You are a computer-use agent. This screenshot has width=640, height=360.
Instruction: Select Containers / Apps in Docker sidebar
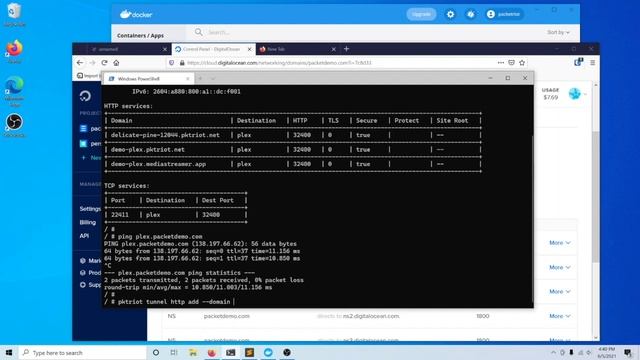coord(140,36)
